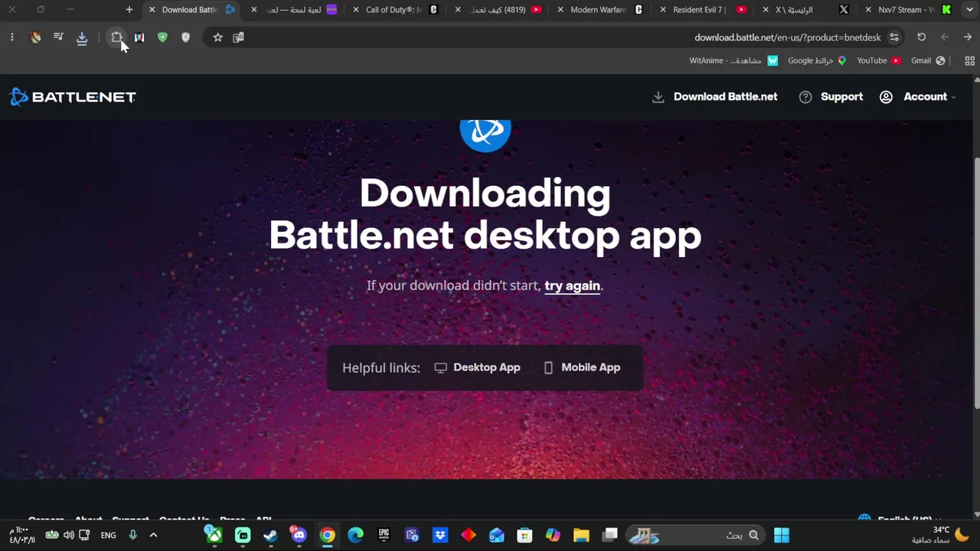This screenshot has width=980, height=551.
Task: View site information icon beside URL
Action: point(894,37)
